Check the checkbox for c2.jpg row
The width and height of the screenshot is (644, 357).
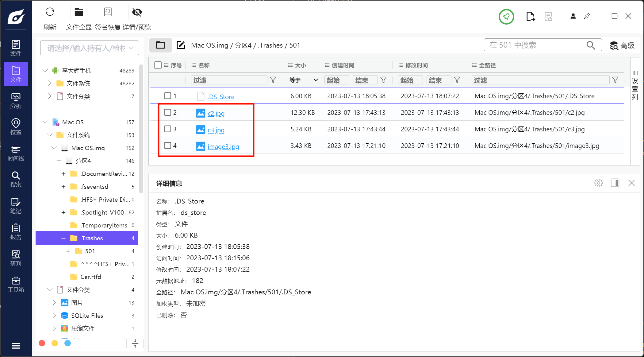[x=167, y=112]
